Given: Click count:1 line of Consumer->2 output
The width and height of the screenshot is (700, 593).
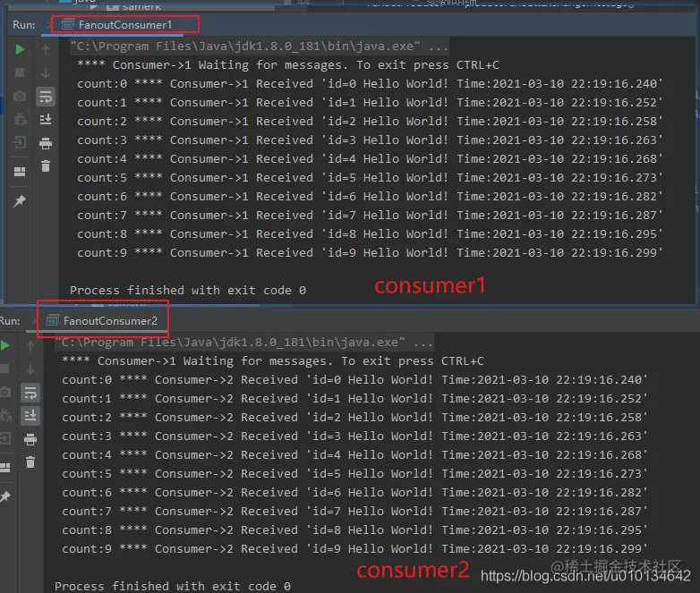Looking at the screenshot, I should 354,398.
